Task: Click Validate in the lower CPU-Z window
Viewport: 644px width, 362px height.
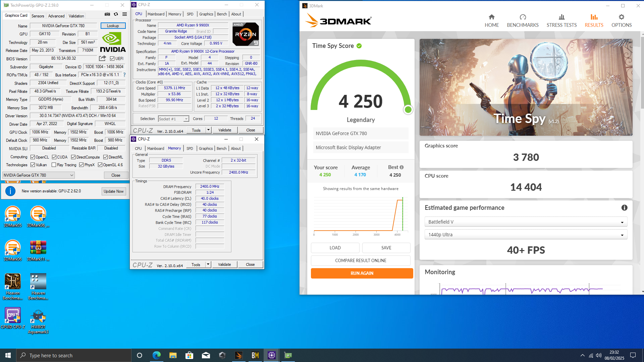Action: (x=224, y=264)
